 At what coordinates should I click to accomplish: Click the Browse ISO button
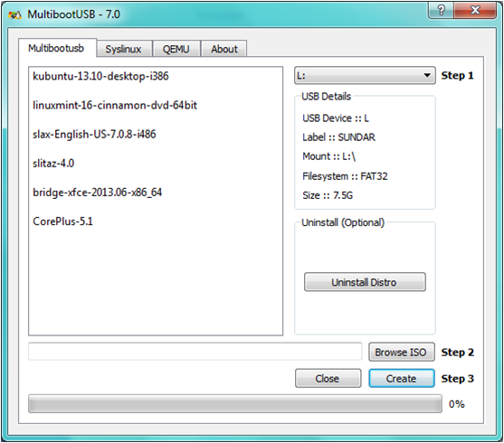click(401, 352)
